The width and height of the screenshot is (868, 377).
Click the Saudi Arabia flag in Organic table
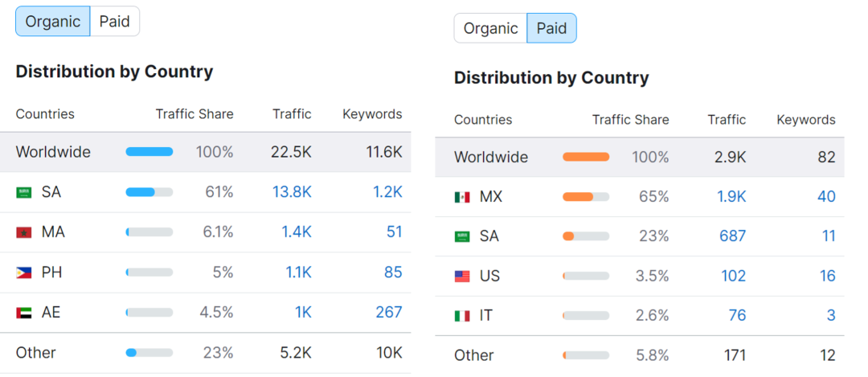tap(24, 192)
